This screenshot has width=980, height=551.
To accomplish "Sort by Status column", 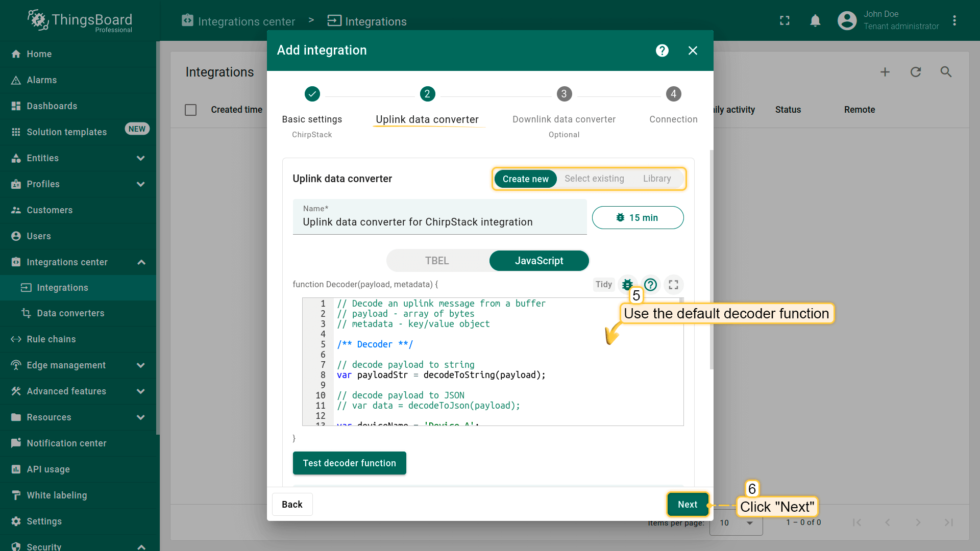I will click(x=788, y=110).
